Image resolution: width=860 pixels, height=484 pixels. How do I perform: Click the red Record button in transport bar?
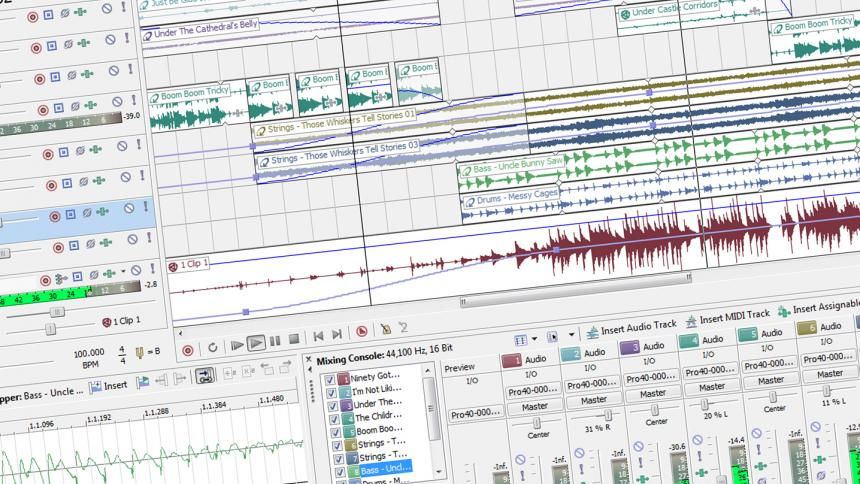point(188,350)
